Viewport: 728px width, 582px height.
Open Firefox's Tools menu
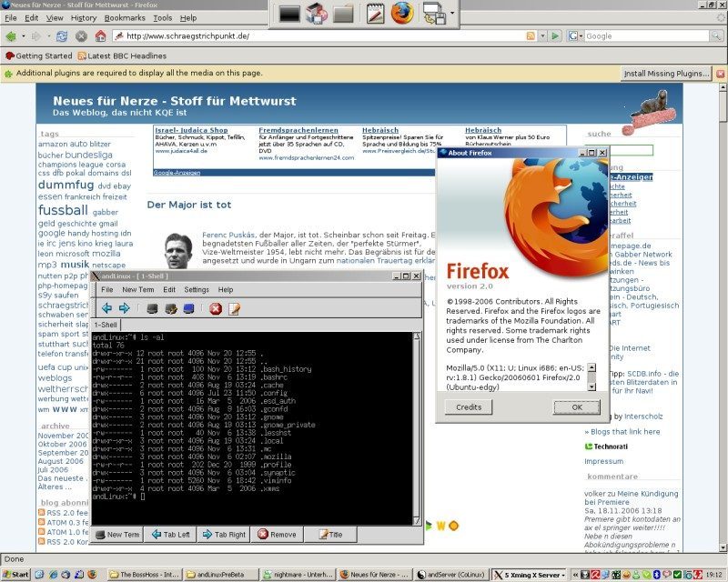click(163, 18)
